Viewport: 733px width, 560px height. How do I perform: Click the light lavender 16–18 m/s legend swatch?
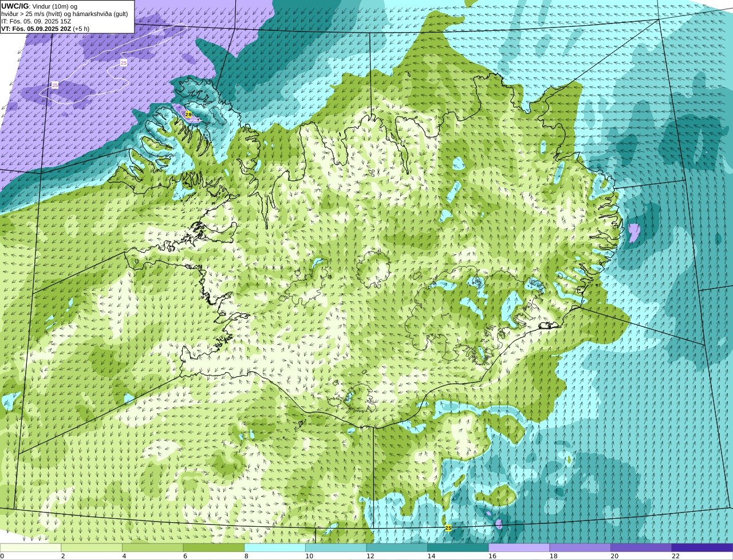pos(519,547)
